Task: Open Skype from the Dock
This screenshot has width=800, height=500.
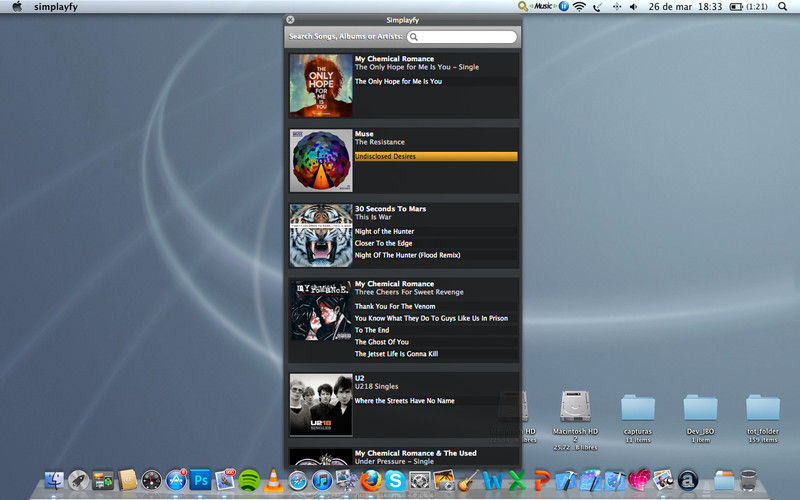Action: tap(395, 481)
